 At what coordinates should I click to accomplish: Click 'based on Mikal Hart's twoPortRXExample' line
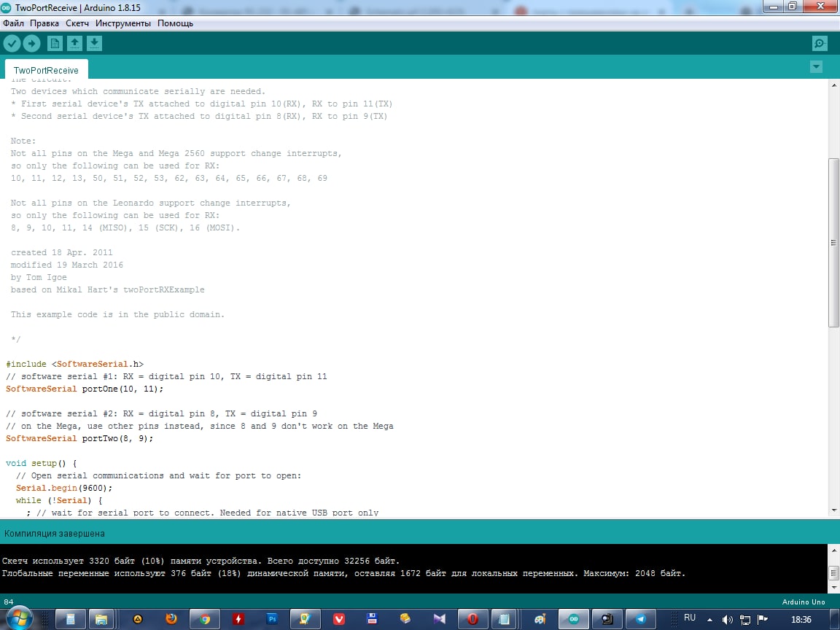tap(108, 289)
